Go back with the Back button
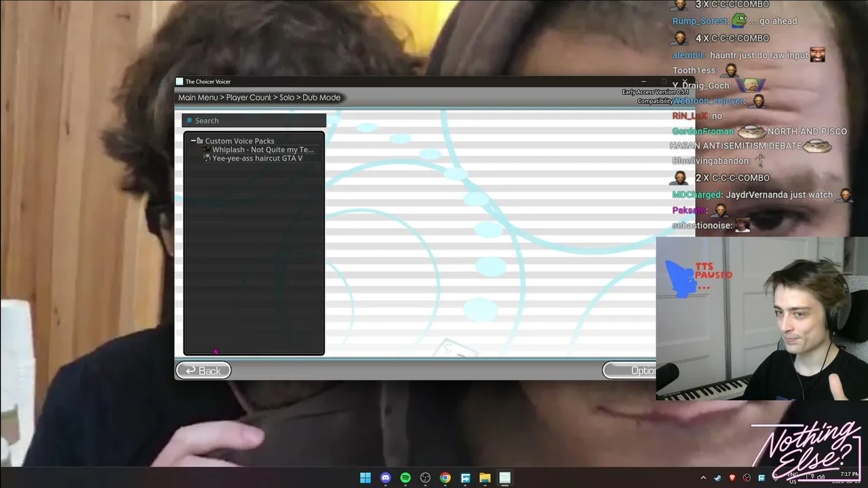This screenshot has height=488, width=868. tap(203, 371)
